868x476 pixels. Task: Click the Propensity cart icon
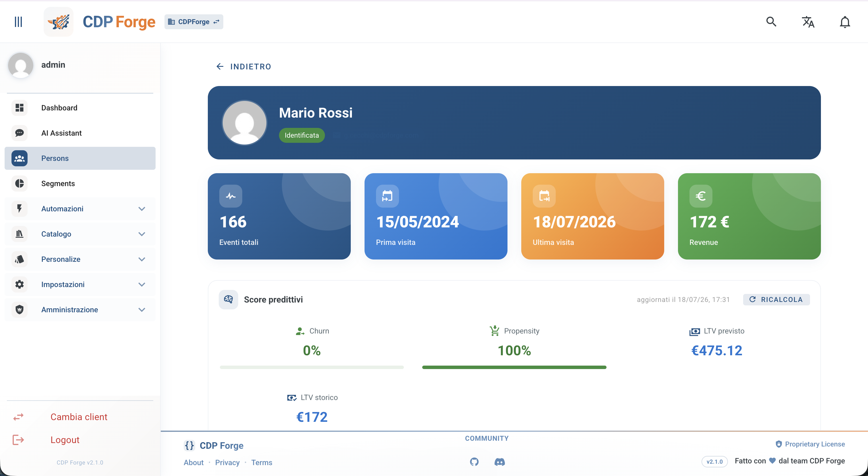[x=494, y=331]
